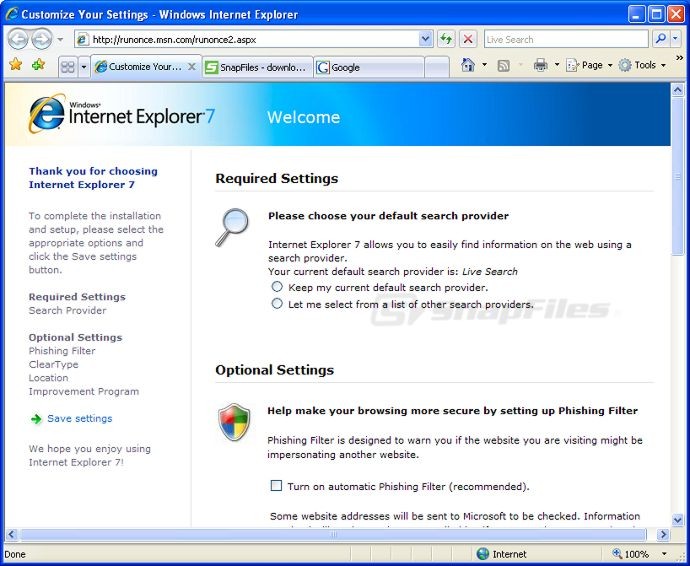Expand the Print options dropdown arrow

pos(557,65)
